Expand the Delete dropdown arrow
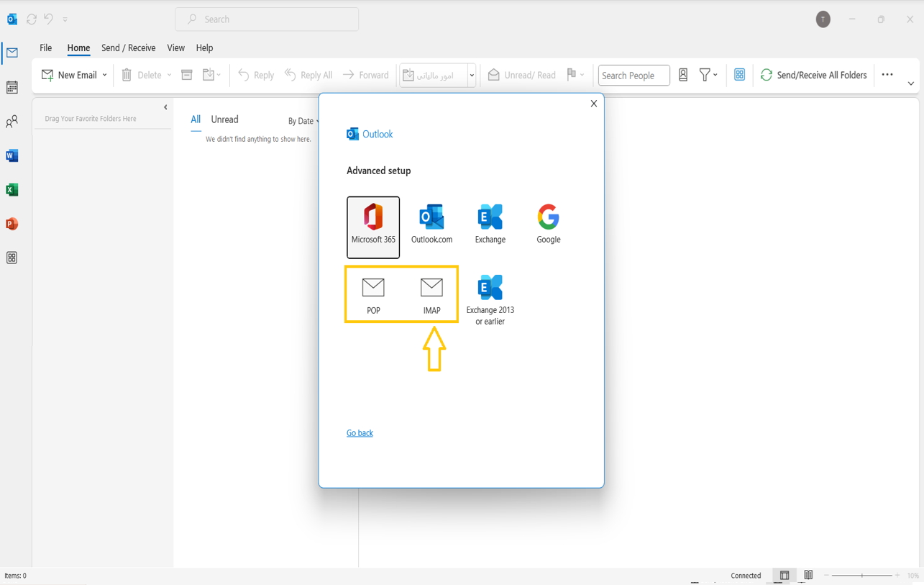924x585 pixels. tap(170, 75)
